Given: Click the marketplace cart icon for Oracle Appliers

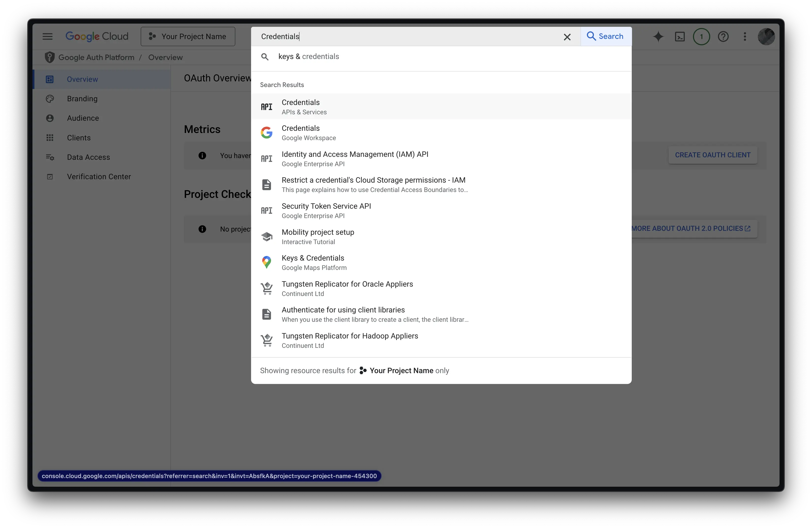Looking at the screenshot, I should tap(267, 288).
